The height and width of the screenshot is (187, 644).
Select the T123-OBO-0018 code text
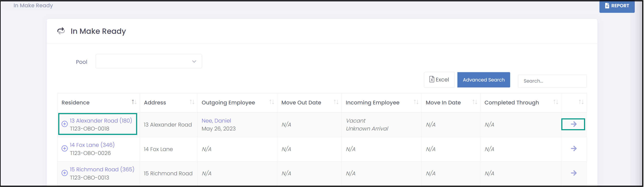tap(90, 129)
